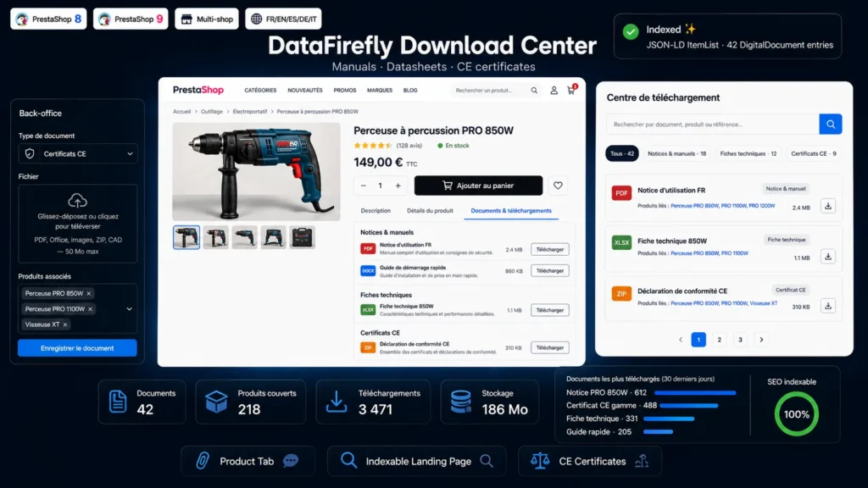
Task: Select the first drill thumbnail
Action: [186, 237]
